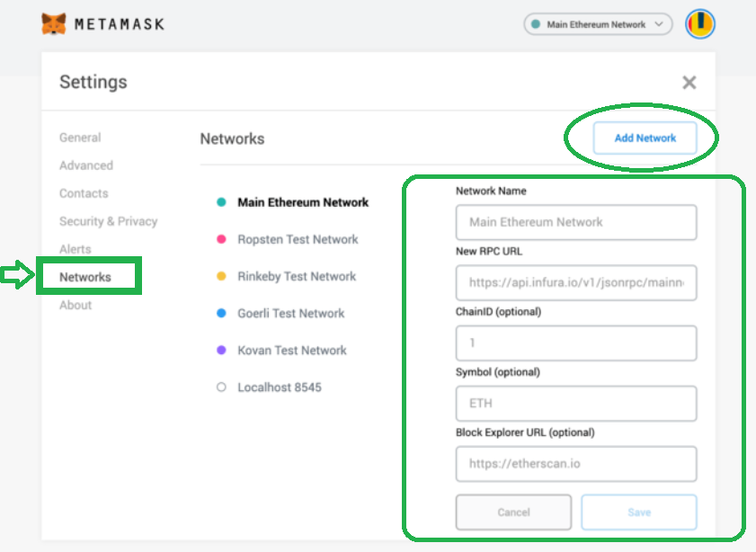
Task: Open the General settings tab
Action: (80, 138)
